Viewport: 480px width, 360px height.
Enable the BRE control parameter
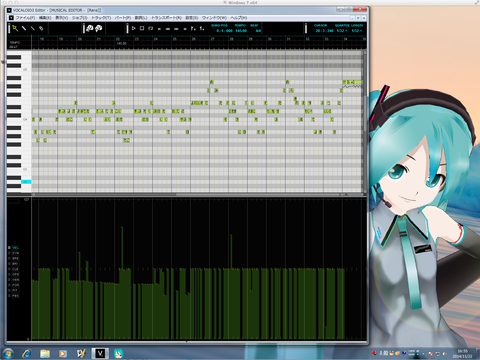(14, 258)
